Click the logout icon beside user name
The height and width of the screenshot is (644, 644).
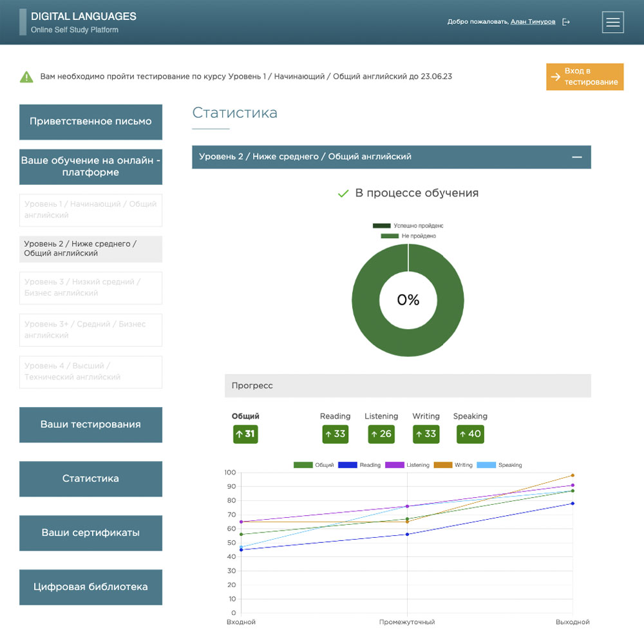tap(566, 22)
